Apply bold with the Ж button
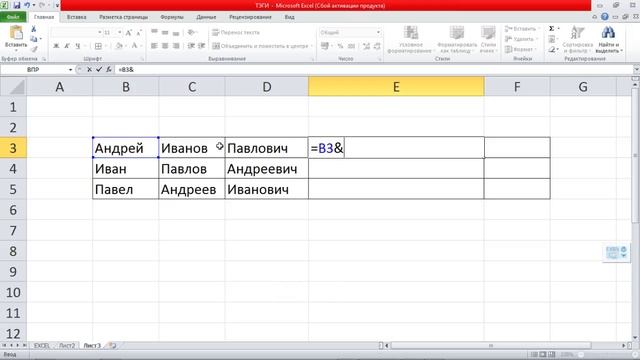 point(56,46)
